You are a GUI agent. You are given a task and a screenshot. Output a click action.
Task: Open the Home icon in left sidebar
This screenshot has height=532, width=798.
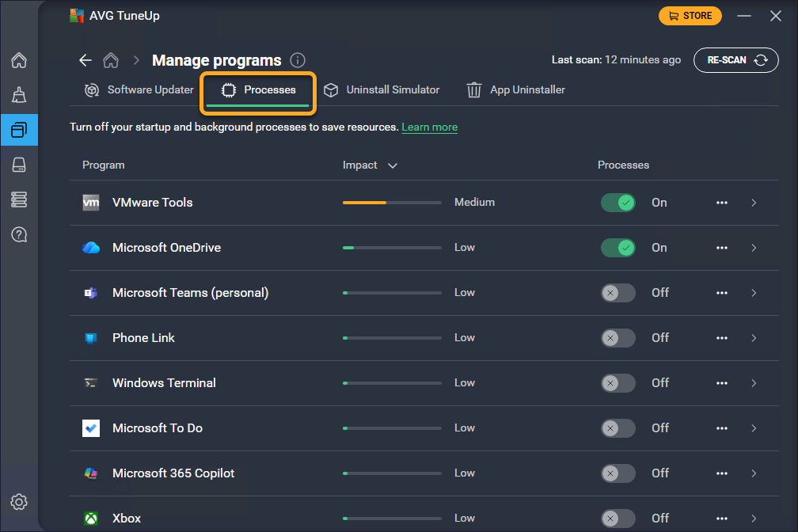pyautogui.click(x=19, y=61)
